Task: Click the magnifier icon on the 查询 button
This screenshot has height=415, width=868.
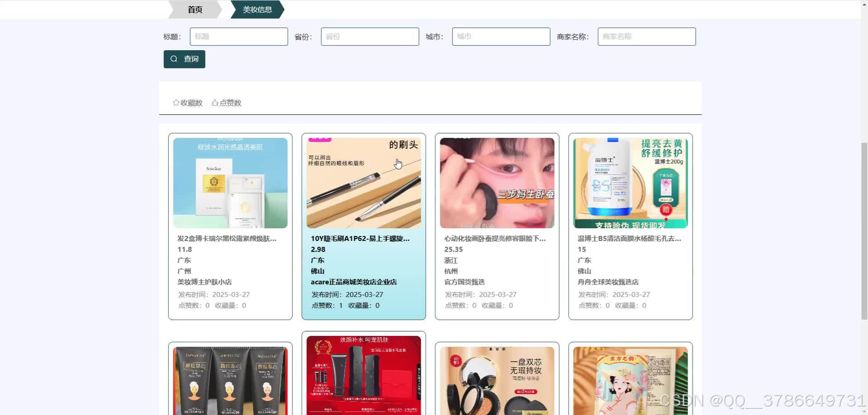Action: 175,59
